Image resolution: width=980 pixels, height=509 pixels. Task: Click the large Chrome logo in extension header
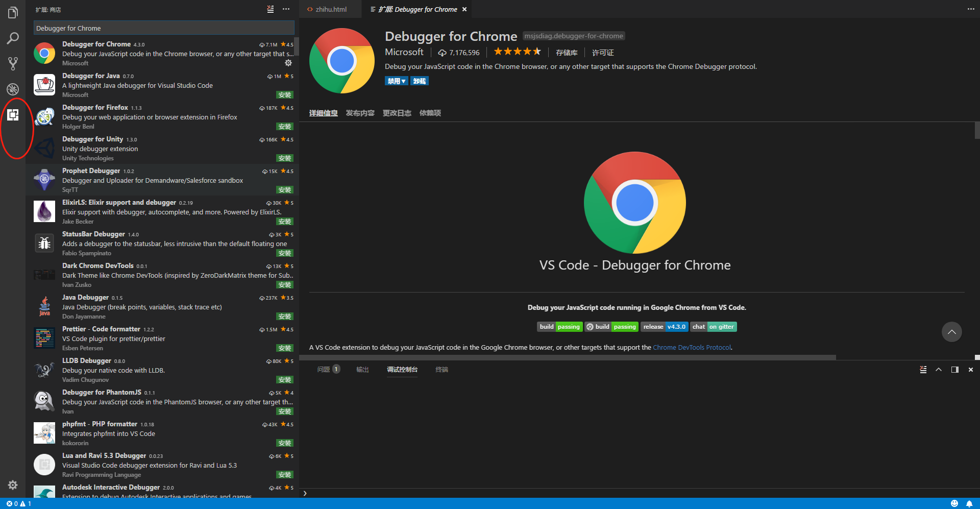[342, 61]
